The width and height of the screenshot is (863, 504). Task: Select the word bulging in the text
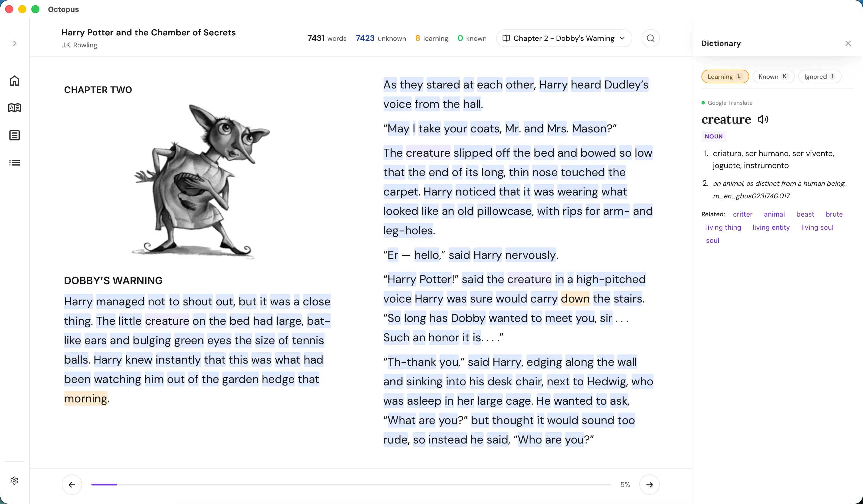click(152, 340)
